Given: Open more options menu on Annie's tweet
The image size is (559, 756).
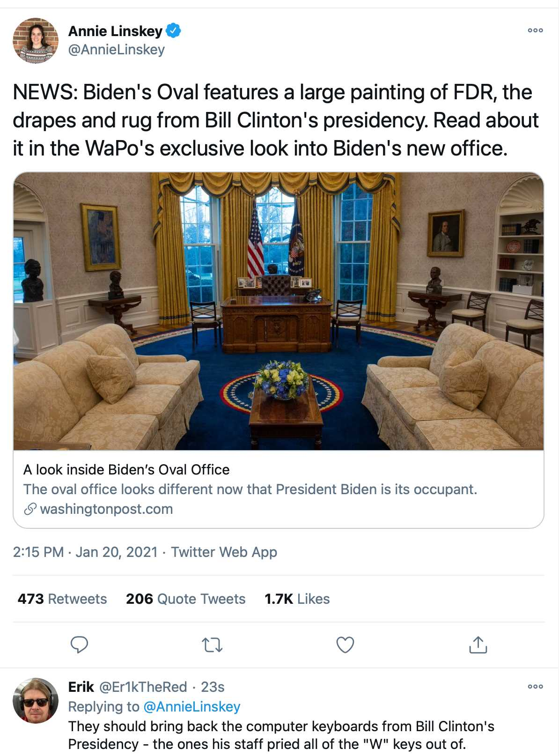Looking at the screenshot, I should point(535,30).
